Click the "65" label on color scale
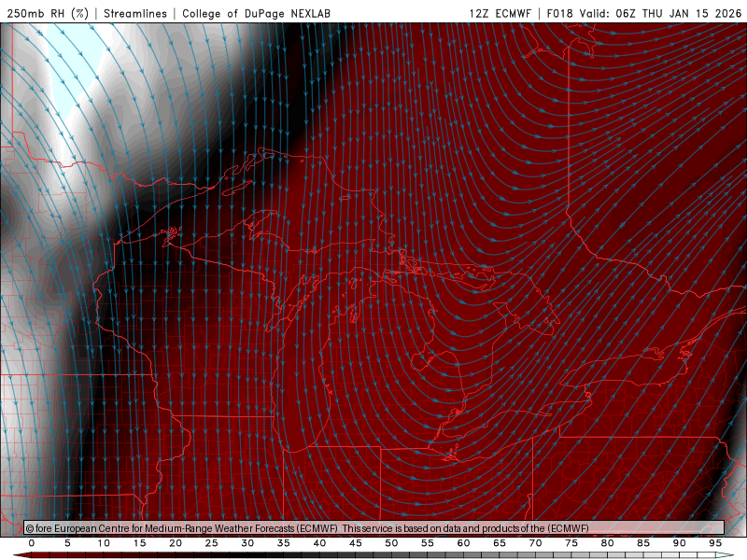The image size is (747, 560). [500, 543]
